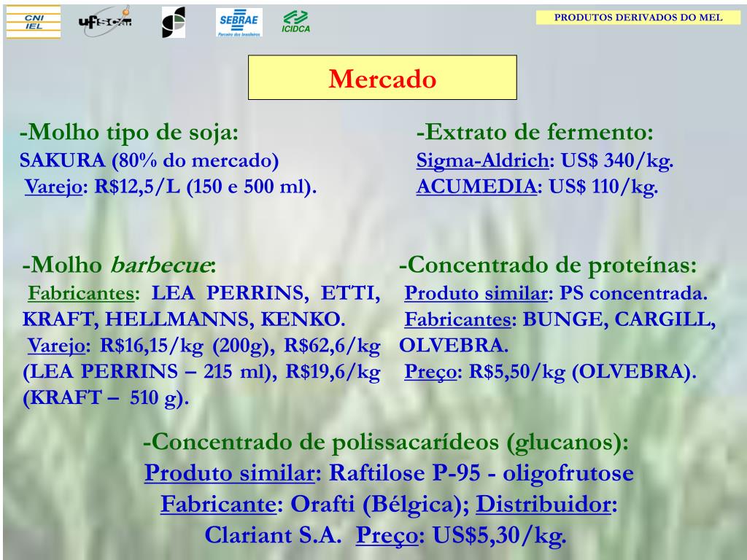
Task: Select text (KRAFT – 510 g).
Action: click(x=106, y=398)
